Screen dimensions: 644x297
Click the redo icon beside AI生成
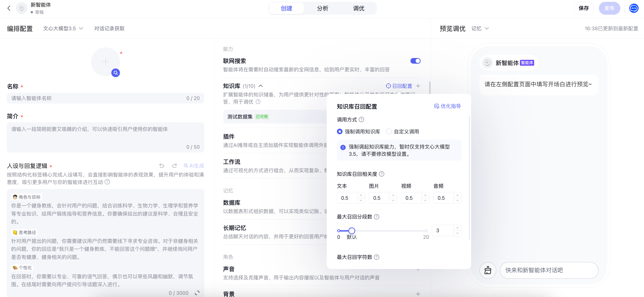click(174, 165)
